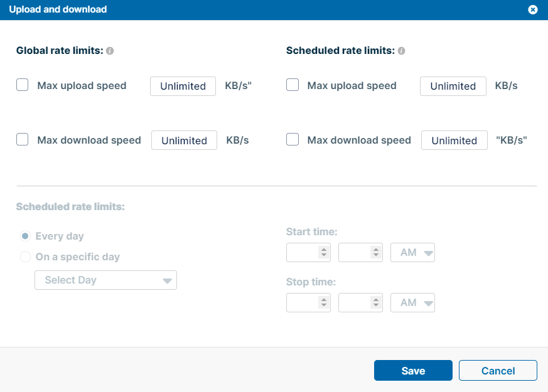The height and width of the screenshot is (392, 548).
Task: Click the Cancel button
Action: 498,370
